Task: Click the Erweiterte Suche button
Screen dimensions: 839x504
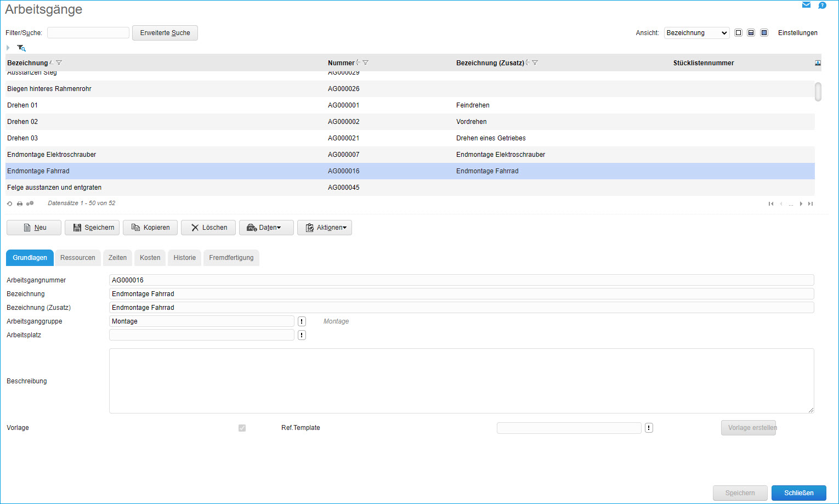Action: click(165, 33)
